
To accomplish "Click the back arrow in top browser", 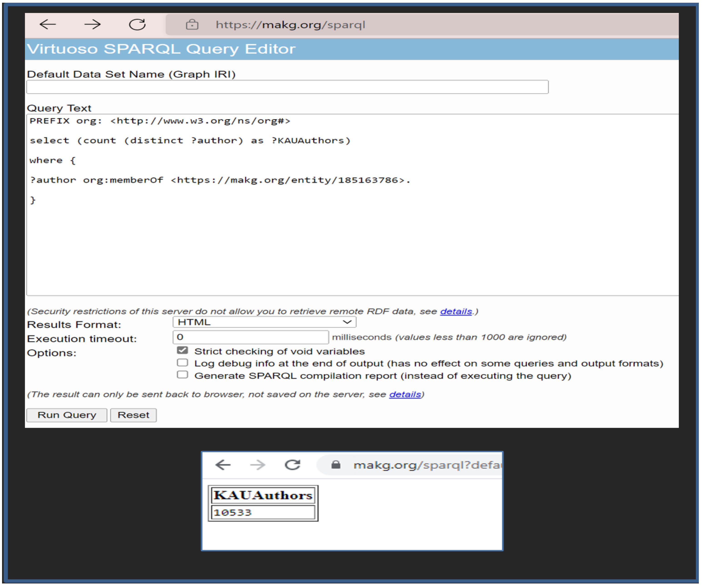I will (47, 24).
